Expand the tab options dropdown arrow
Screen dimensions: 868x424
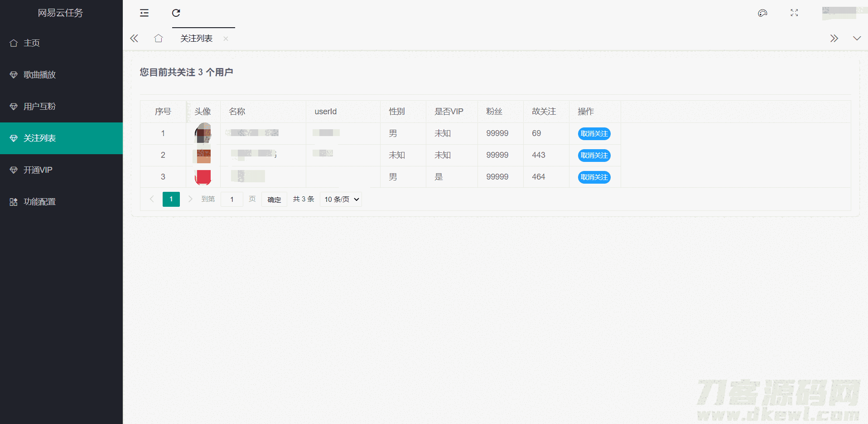[857, 39]
